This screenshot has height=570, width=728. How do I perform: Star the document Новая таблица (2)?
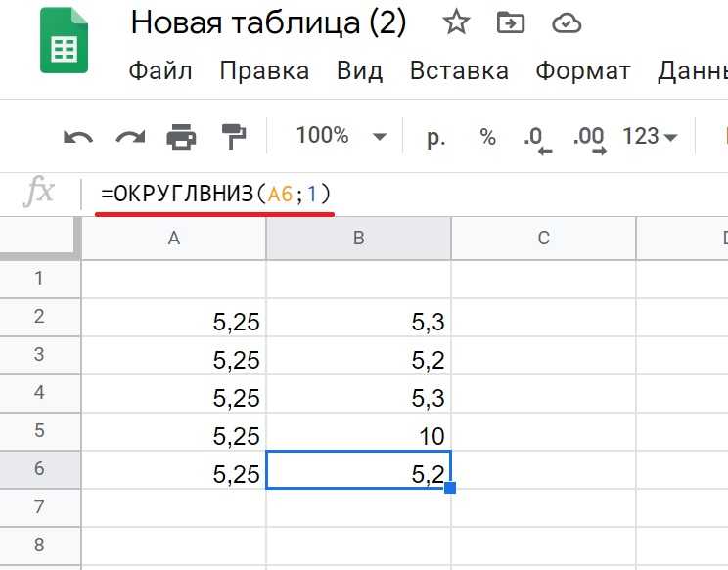(456, 22)
